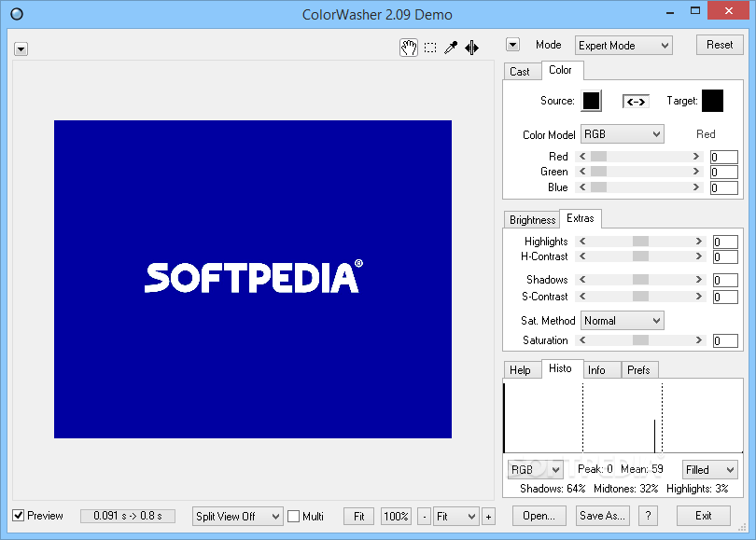This screenshot has height=540, width=756.
Task: Click the Open... button
Action: tap(539, 516)
